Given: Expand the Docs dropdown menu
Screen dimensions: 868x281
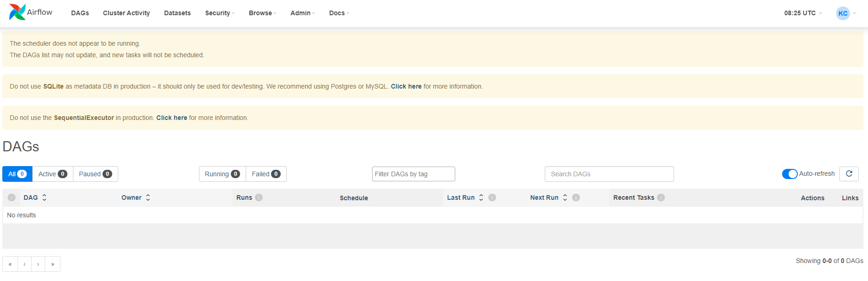Looking at the screenshot, I should coord(339,13).
